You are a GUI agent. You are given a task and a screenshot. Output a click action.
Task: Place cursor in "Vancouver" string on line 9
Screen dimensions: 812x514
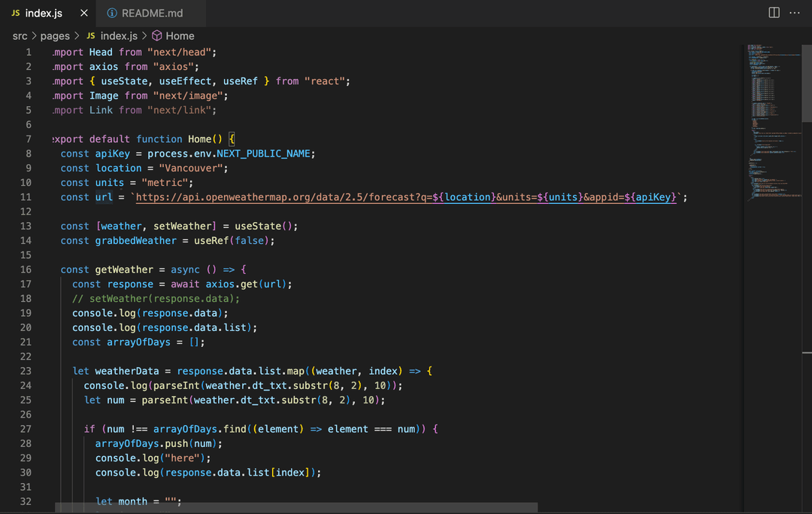click(187, 169)
